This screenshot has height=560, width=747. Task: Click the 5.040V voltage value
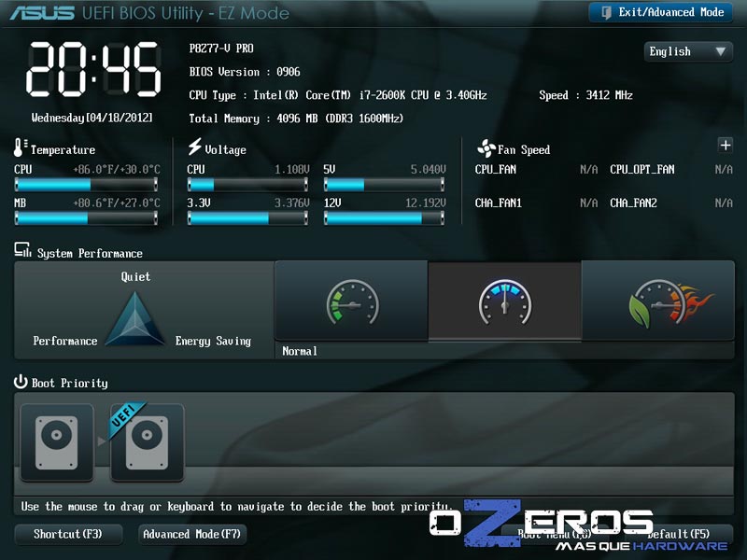(x=429, y=170)
